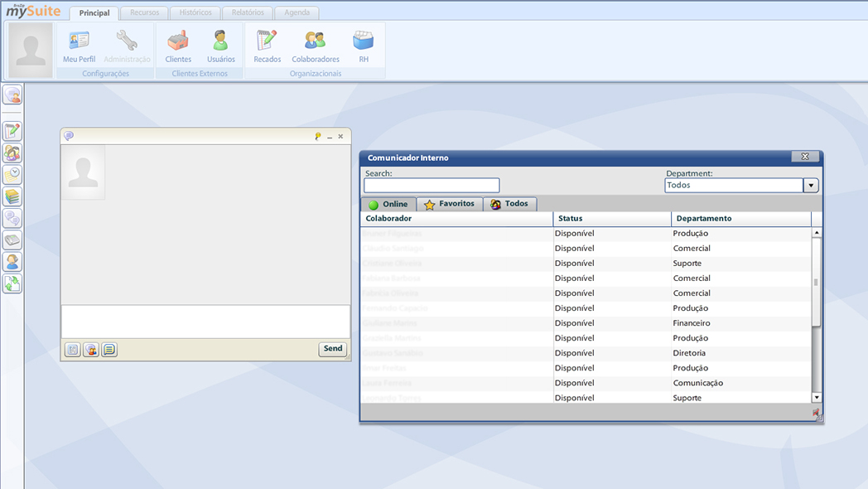
Task: Click the mySuite logo
Action: 33,10
